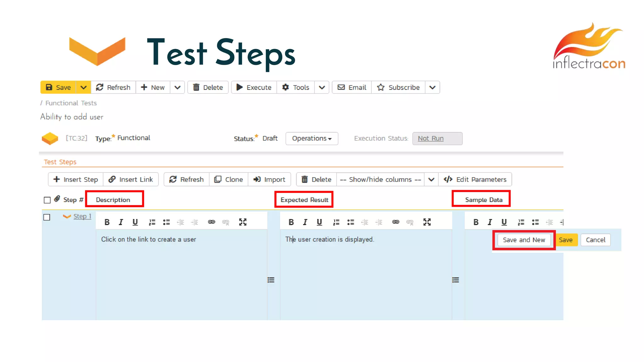Open the Save dropdown arrow
The width and height of the screenshot is (644, 362).
(x=83, y=87)
